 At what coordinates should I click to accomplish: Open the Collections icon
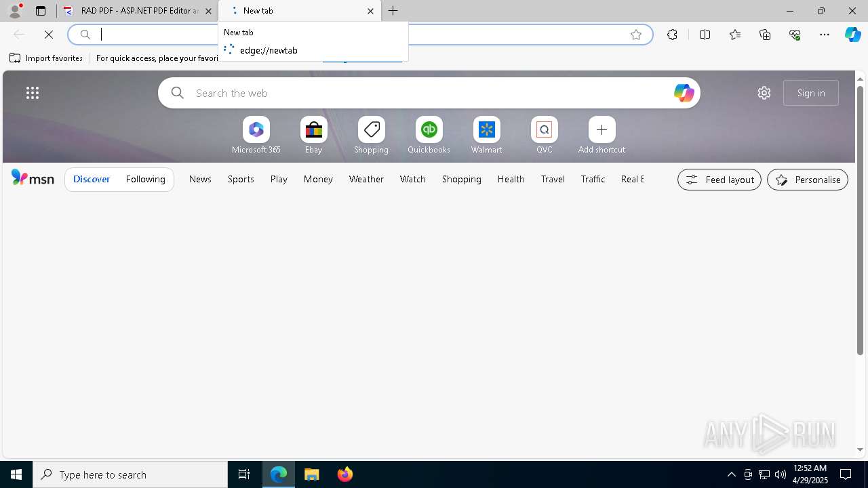click(765, 35)
